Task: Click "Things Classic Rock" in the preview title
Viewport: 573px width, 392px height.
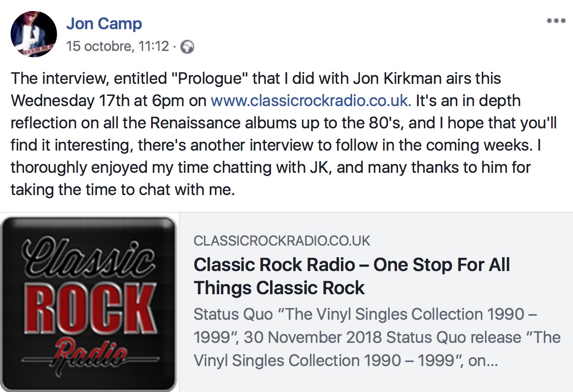Action: (x=279, y=288)
